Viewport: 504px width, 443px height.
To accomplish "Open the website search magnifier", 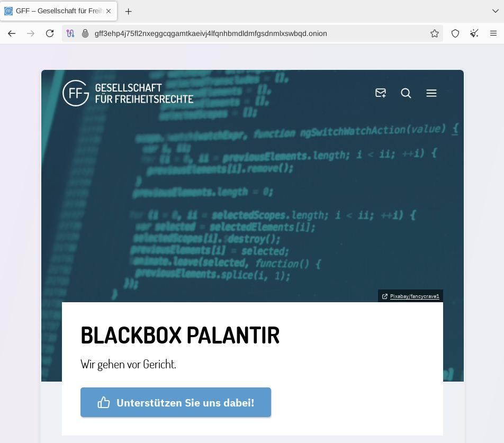I will (406, 93).
